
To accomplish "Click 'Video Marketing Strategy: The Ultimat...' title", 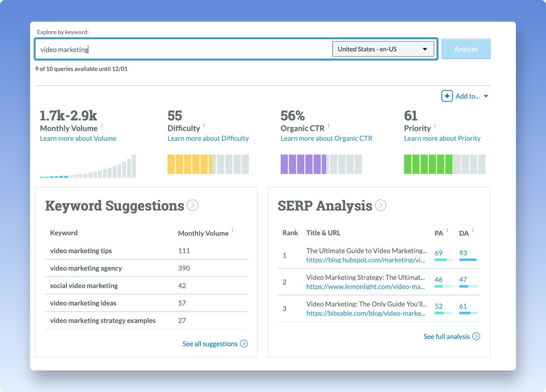I will 366,277.
